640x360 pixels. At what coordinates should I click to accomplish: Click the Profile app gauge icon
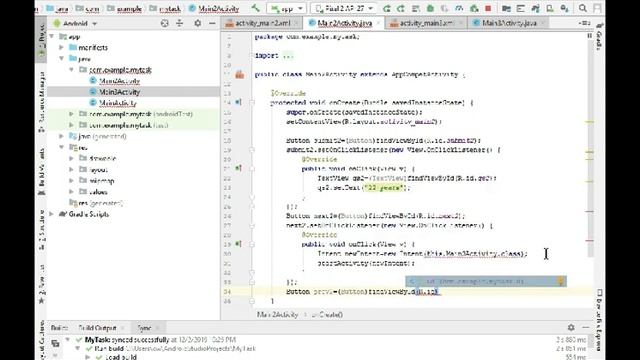459,8
